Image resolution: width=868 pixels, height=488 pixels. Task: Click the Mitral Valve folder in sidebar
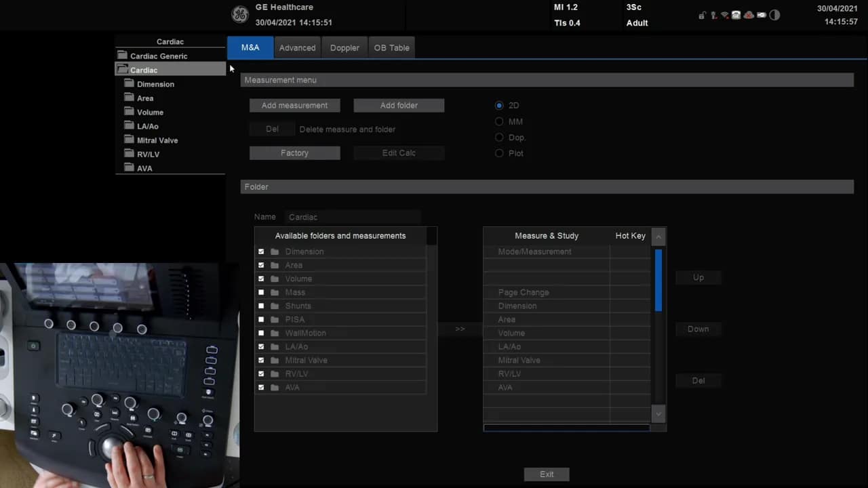click(x=157, y=140)
